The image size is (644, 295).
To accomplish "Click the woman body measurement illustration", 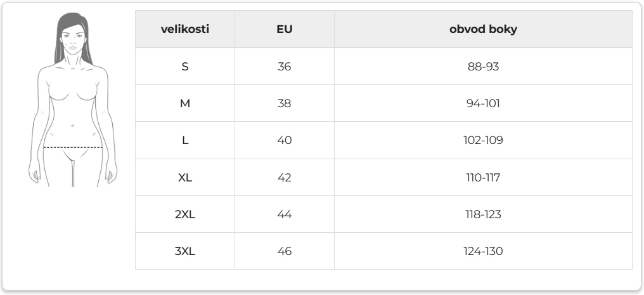I will click(x=73, y=100).
